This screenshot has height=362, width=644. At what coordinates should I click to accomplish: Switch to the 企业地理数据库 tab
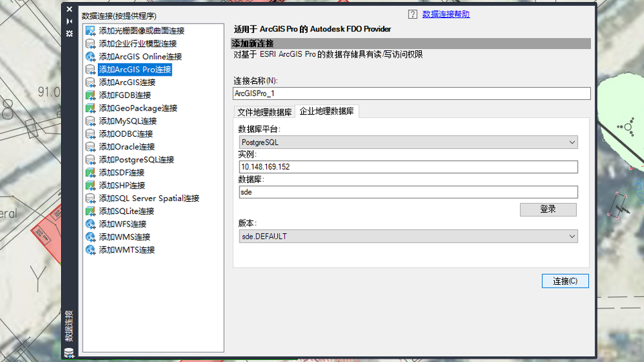327,111
